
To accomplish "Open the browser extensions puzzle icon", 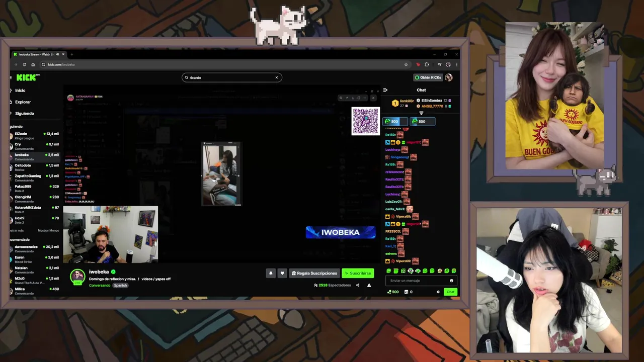I will pos(427,64).
